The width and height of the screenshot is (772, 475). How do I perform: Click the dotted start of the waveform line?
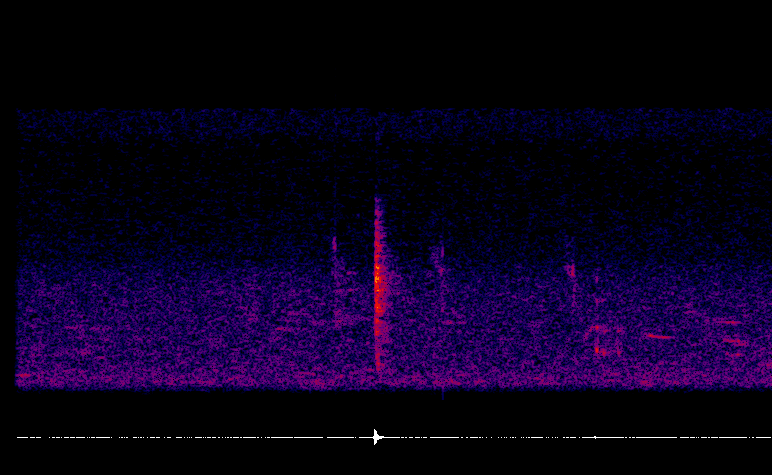point(30,437)
